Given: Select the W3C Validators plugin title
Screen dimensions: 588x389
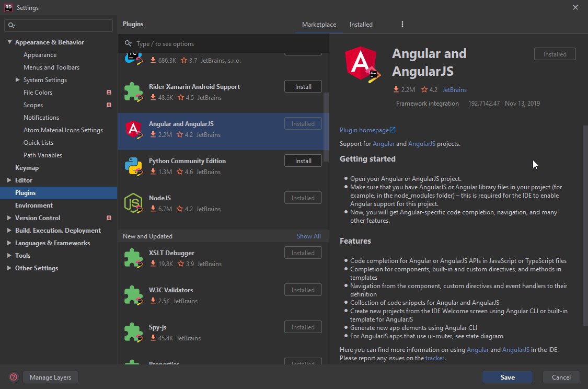Looking at the screenshot, I should click(x=170, y=290).
